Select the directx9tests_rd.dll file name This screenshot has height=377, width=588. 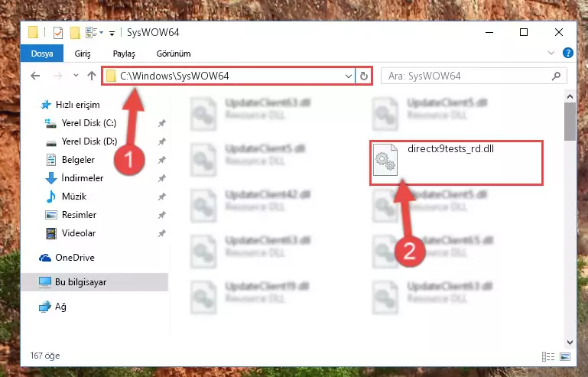pyautogui.click(x=450, y=149)
